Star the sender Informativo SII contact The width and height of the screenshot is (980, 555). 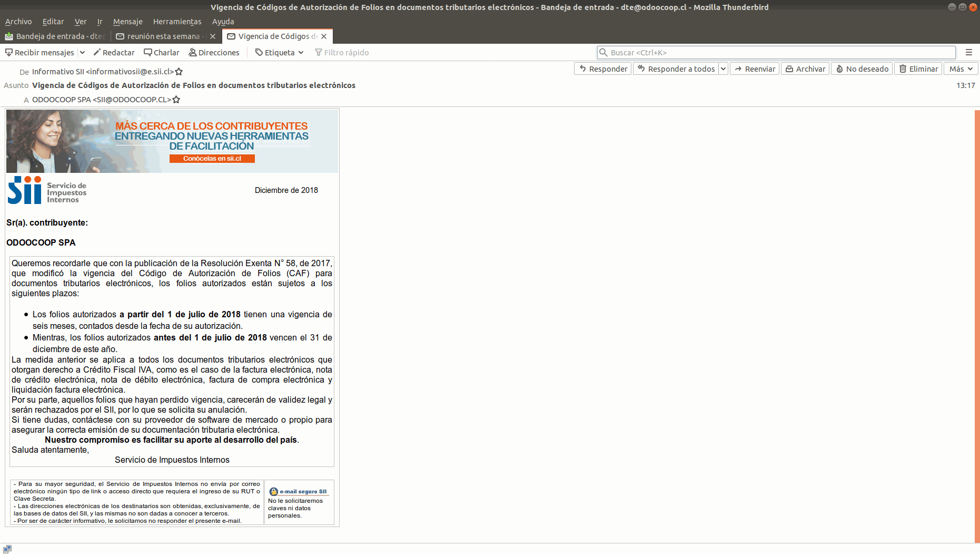(x=179, y=72)
